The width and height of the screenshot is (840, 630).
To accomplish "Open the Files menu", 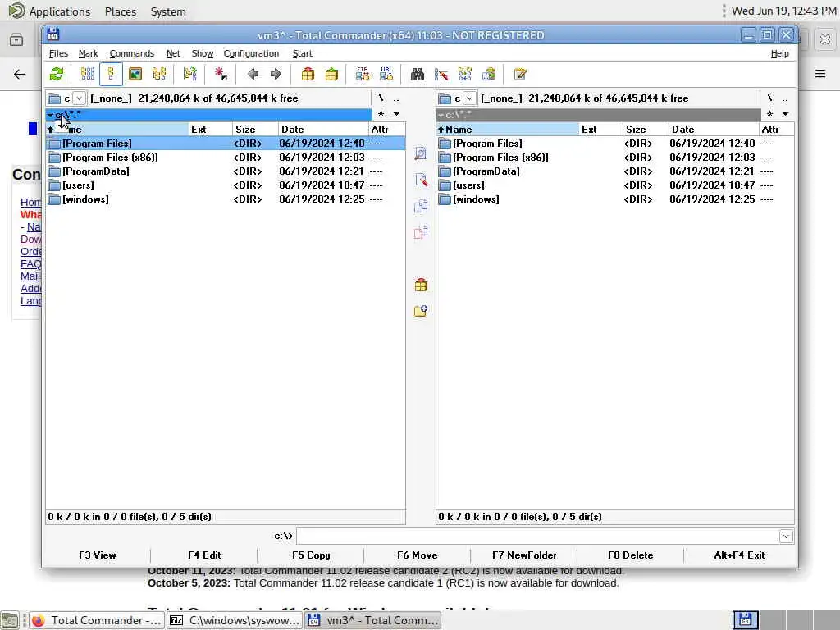I will (x=58, y=53).
